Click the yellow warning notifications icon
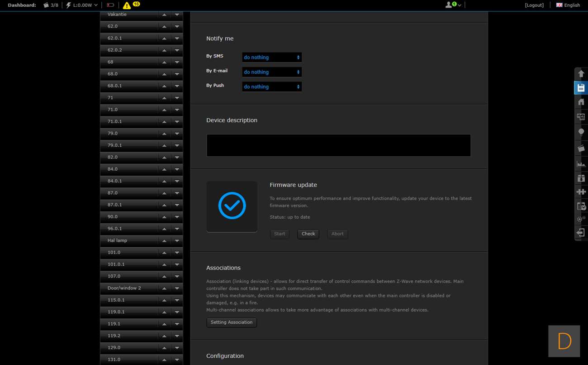 pyautogui.click(x=127, y=5)
